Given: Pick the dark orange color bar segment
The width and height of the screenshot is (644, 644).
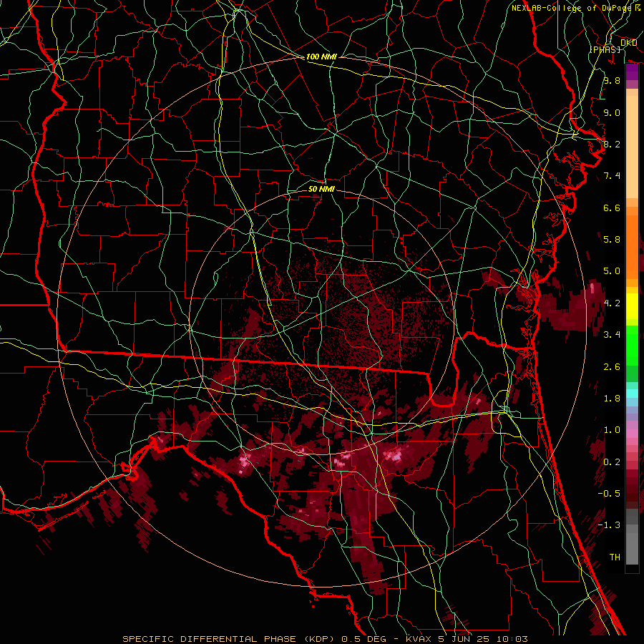Looking at the screenshot, I should 632,247.
